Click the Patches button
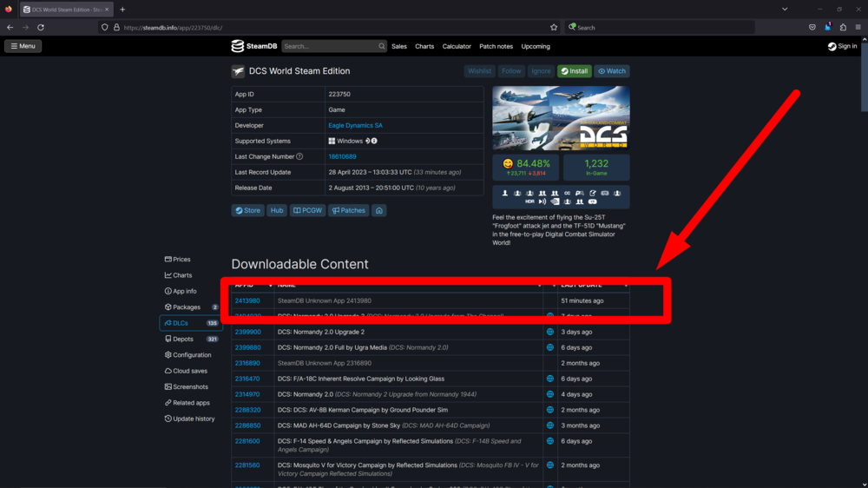This screenshot has width=868, height=488. coord(349,210)
